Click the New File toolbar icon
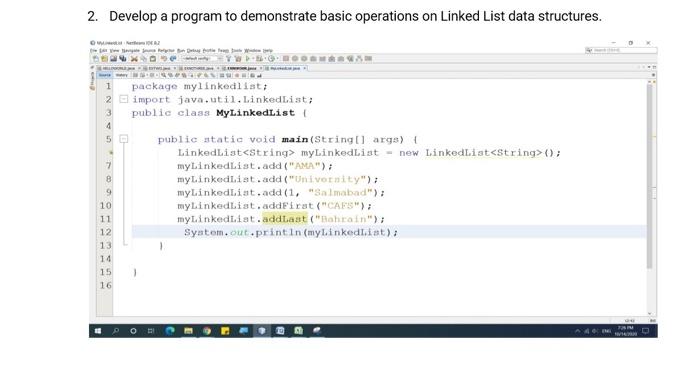The height and width of the screenshot is (366, 700). 95,58
